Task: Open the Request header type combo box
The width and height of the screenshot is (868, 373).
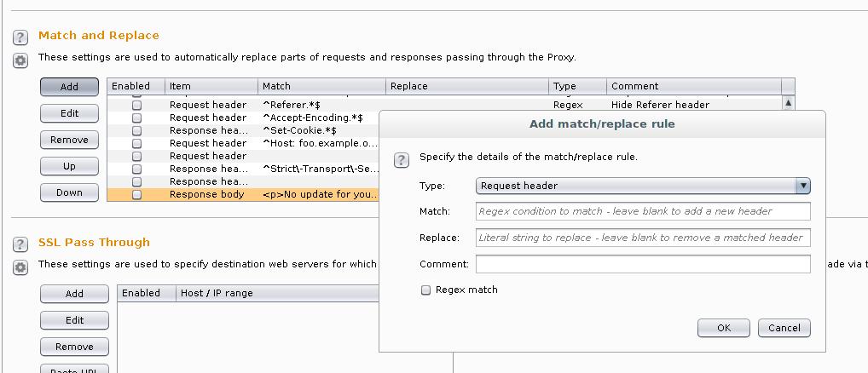Action: pyautogui.click(x=635, y=186)
